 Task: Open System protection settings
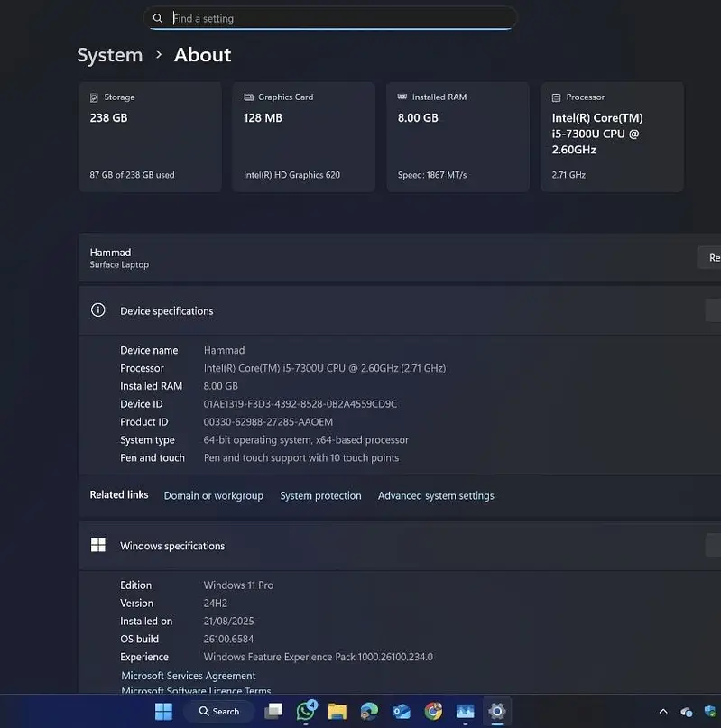coord(320,495)
